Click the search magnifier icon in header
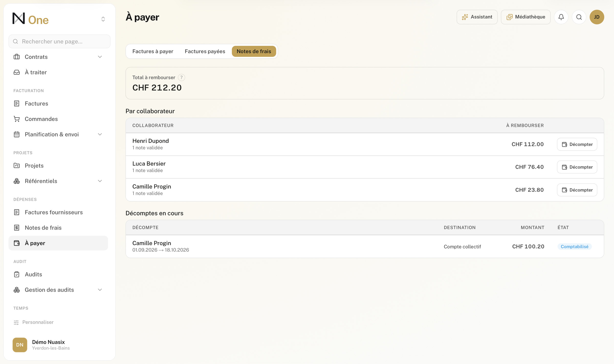Image resolution: width=614 pixels, height=364 pixels. pyautogui.click(x=579, y=17)
